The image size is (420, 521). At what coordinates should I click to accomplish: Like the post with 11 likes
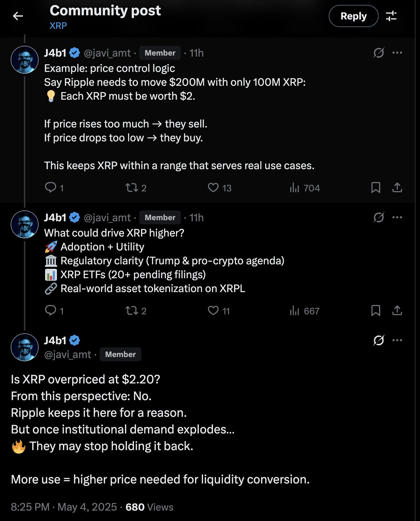pos(213,311)
